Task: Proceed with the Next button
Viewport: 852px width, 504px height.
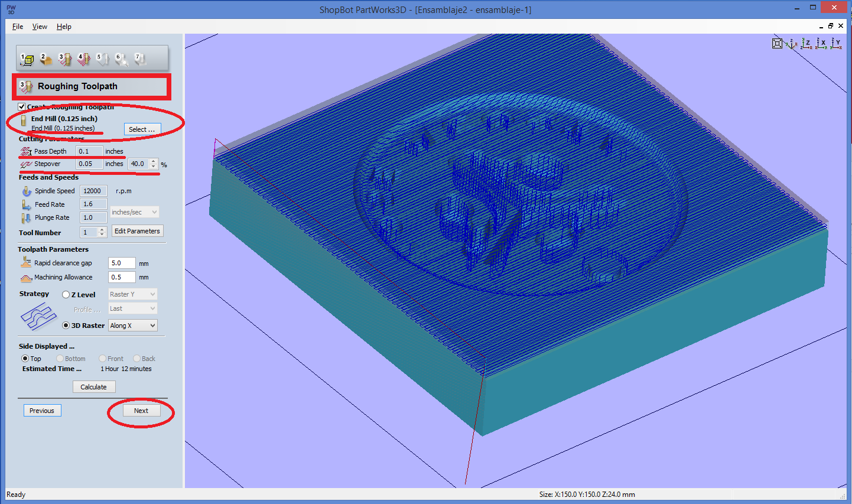Action: [141, 411]
